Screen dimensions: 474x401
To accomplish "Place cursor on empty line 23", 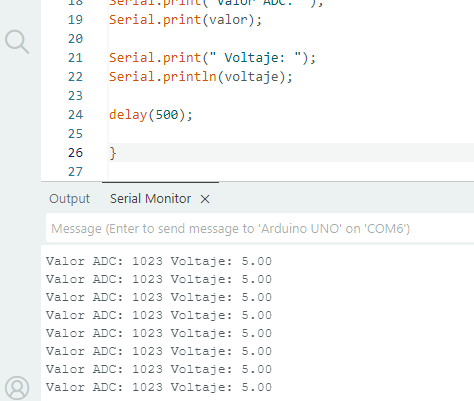I will (290, 96).
